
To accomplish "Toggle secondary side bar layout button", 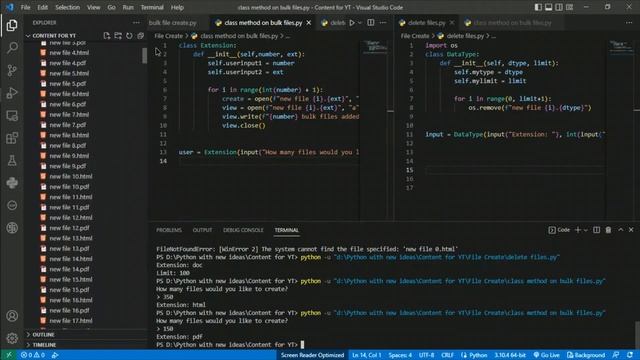I will tap(559, 7).
